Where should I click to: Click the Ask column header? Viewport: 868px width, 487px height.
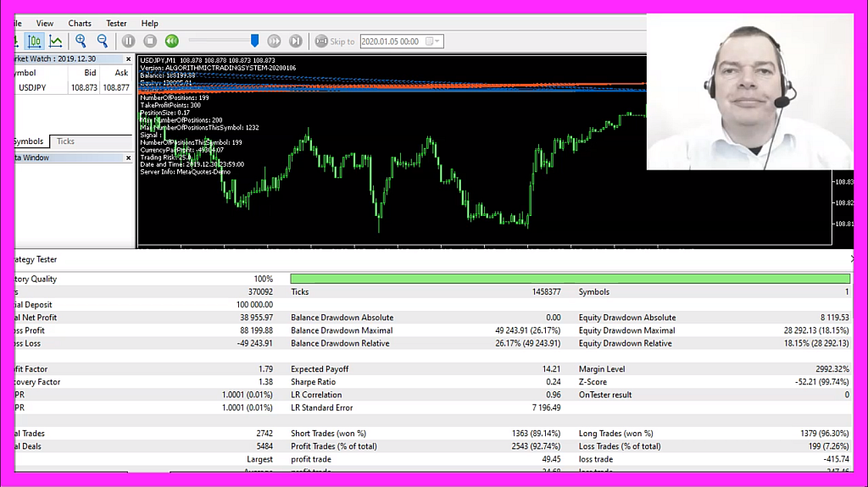tap(121, 73)
